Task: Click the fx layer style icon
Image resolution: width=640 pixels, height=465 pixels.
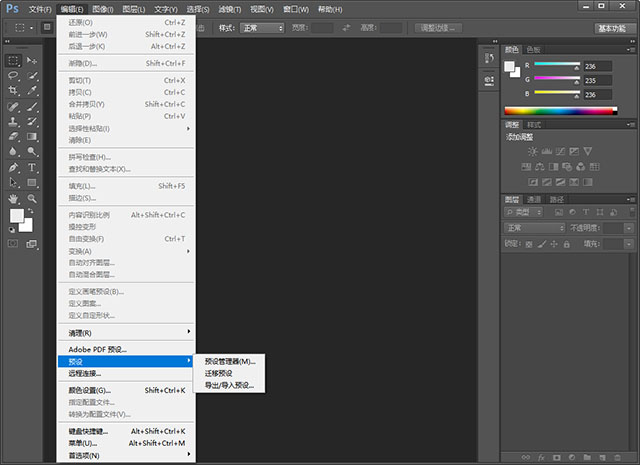Action: pyautogui.click(x=541, y=458)
